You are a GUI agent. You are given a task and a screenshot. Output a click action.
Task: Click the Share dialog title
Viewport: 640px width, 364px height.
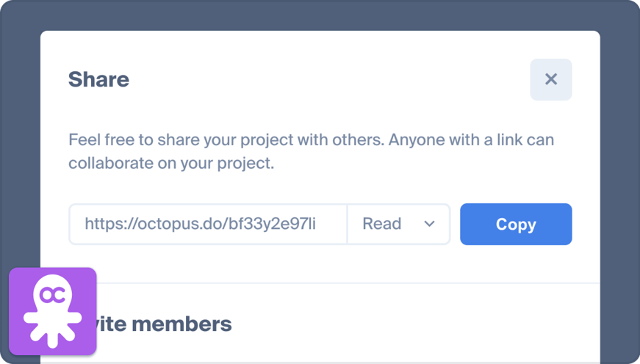click(98, 79)
